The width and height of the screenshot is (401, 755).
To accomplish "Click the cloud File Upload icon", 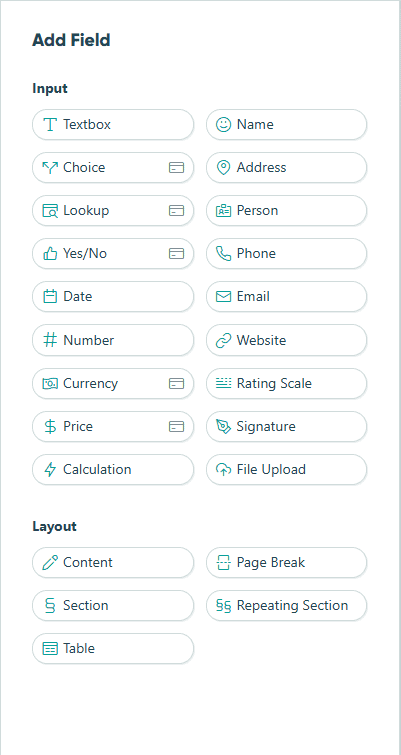I will pos(223,469).
